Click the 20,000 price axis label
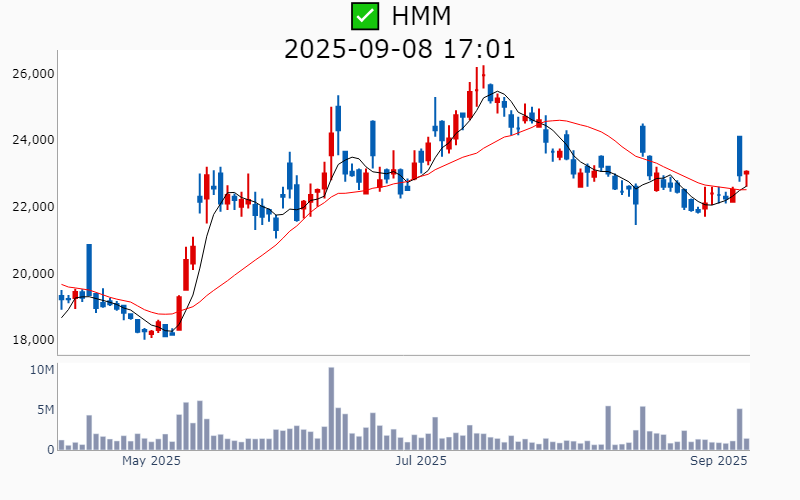 33,273
